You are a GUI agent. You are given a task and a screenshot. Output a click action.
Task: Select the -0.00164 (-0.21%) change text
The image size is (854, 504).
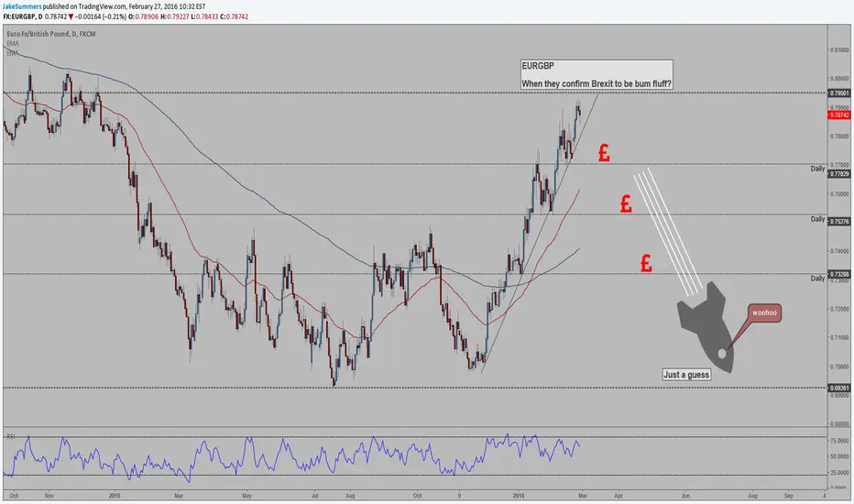pos(102,16)
